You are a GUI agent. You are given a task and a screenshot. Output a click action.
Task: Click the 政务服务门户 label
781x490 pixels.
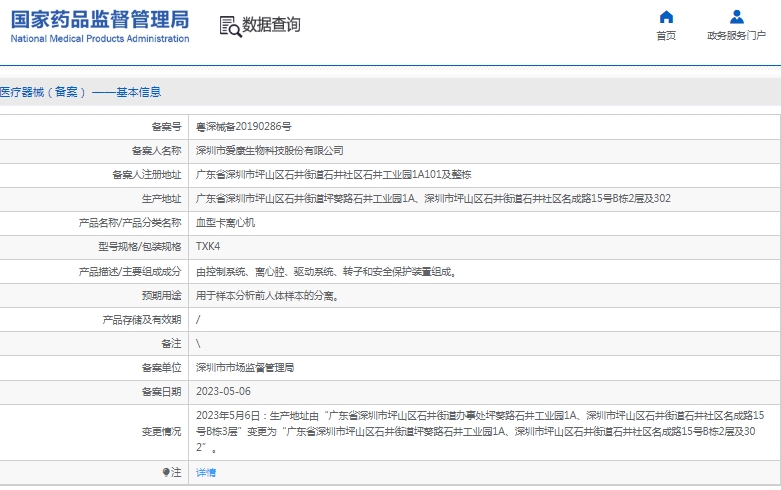pos(737,35)
